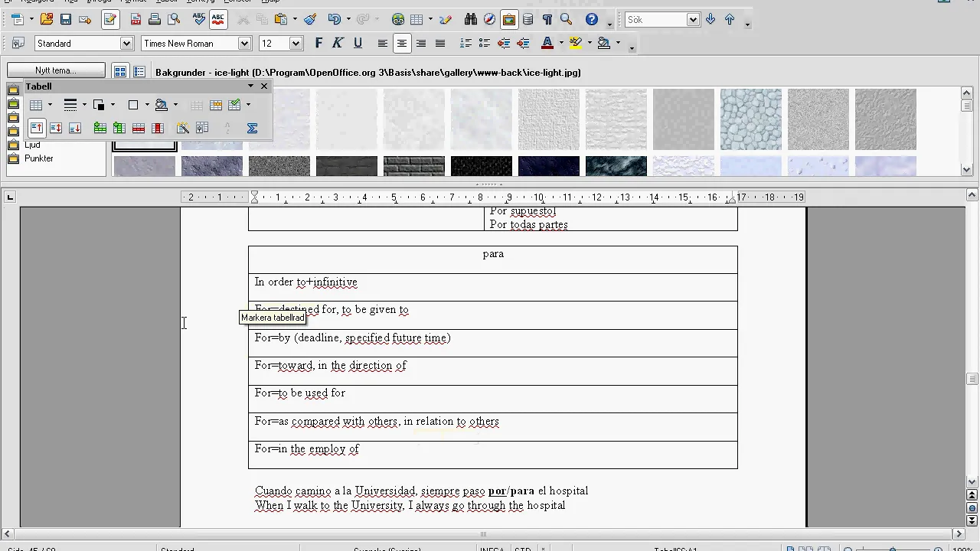Merge cells in the Tabell toolbar

[x=197, y=105]
